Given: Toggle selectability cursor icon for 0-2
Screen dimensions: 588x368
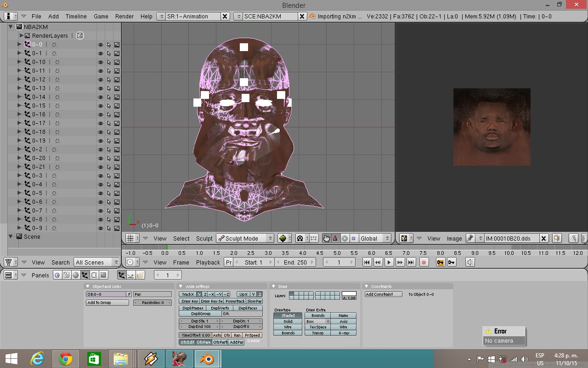Looking at the screenshot, I should pos(109,149).
